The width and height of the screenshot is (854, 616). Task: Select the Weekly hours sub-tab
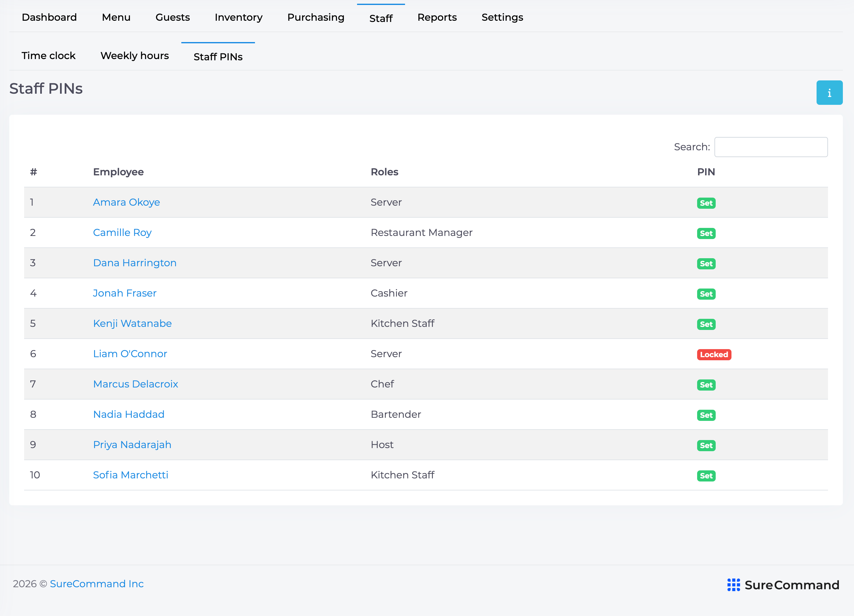point(134,56)
